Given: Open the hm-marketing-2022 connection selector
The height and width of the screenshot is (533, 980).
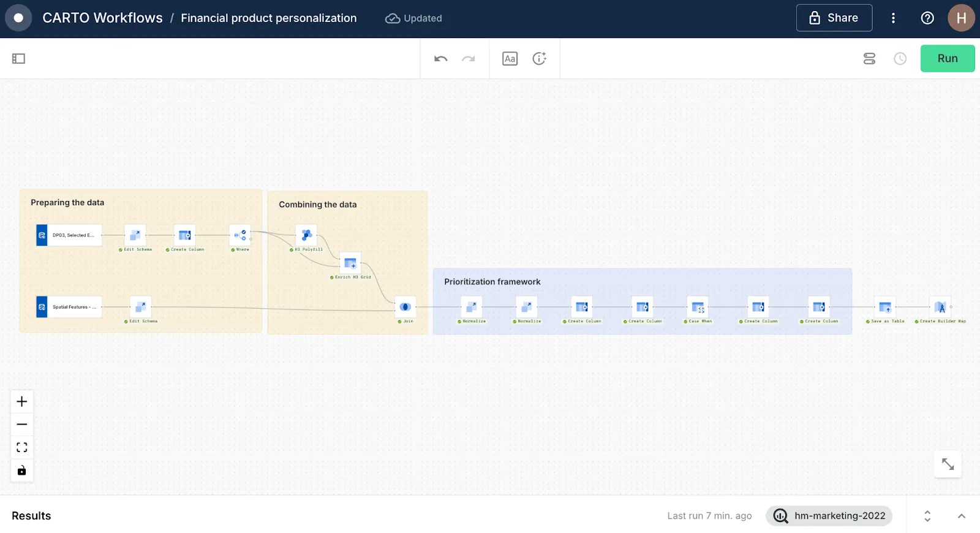Looking at the screenshot, I should point(829,516).
